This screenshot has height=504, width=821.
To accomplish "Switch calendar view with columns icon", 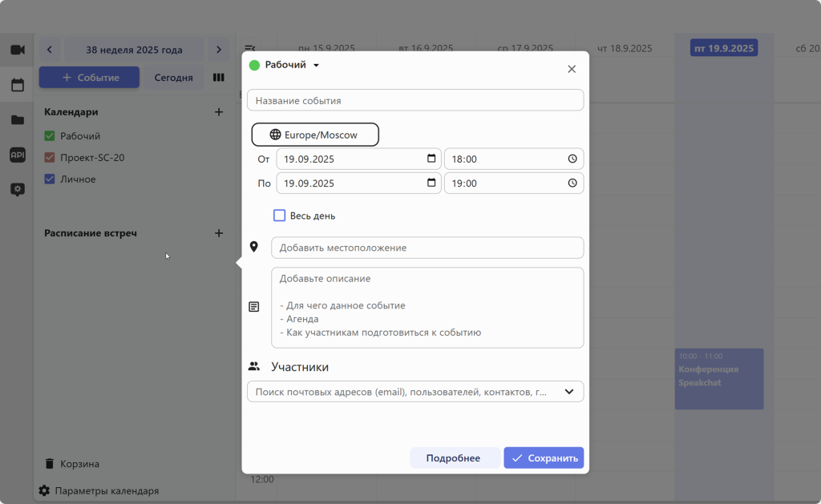I will pyautogui.click(x=218, y=78).
